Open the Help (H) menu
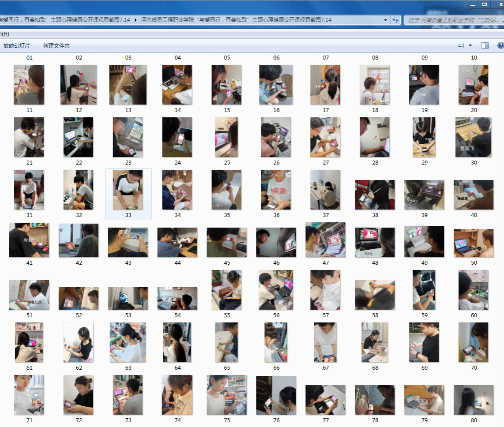 (4, 34)
